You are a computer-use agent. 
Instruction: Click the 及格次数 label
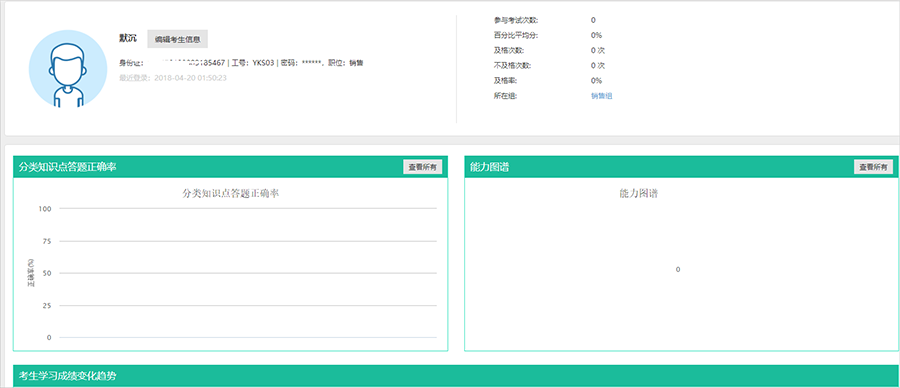coord(509,51)
